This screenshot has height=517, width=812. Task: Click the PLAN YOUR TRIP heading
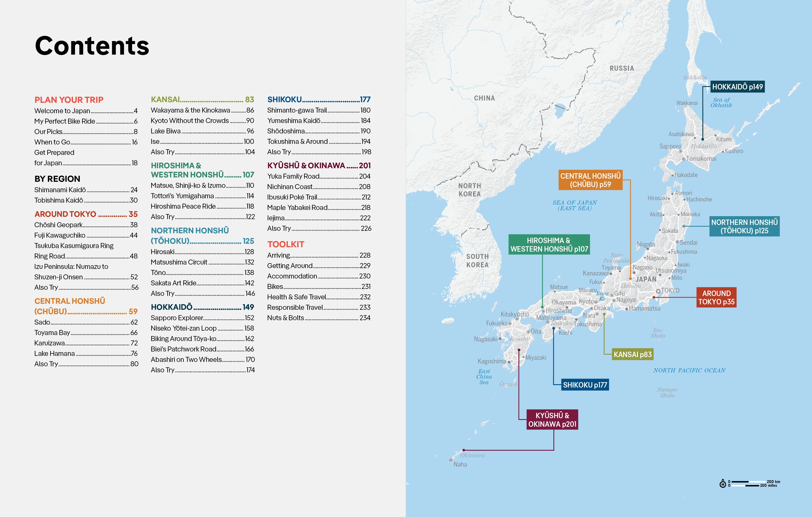pos(69,100)
